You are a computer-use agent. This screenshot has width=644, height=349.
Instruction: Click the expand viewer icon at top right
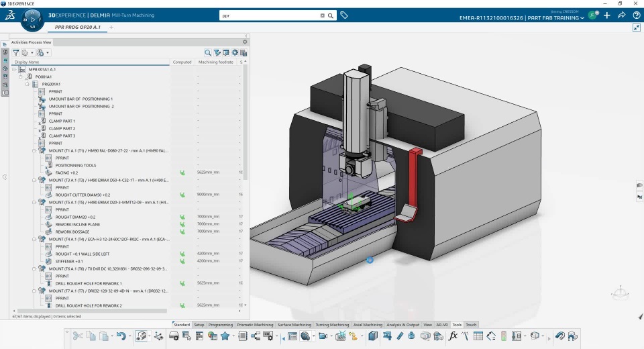(637, 28)
